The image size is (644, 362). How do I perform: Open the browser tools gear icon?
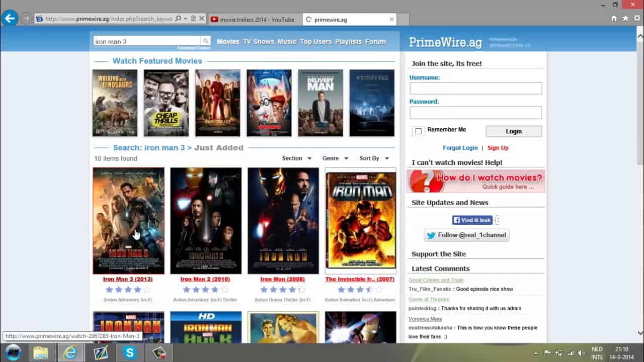637,18
